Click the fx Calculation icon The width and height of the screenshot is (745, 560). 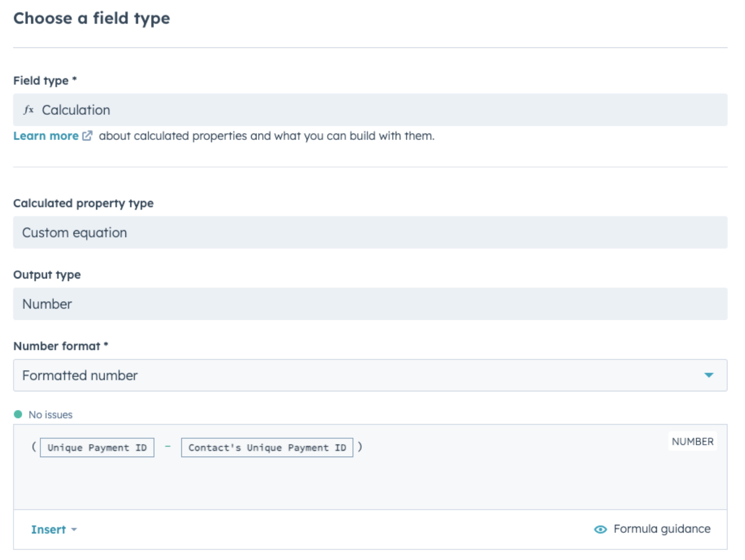[x=29, y=110]
